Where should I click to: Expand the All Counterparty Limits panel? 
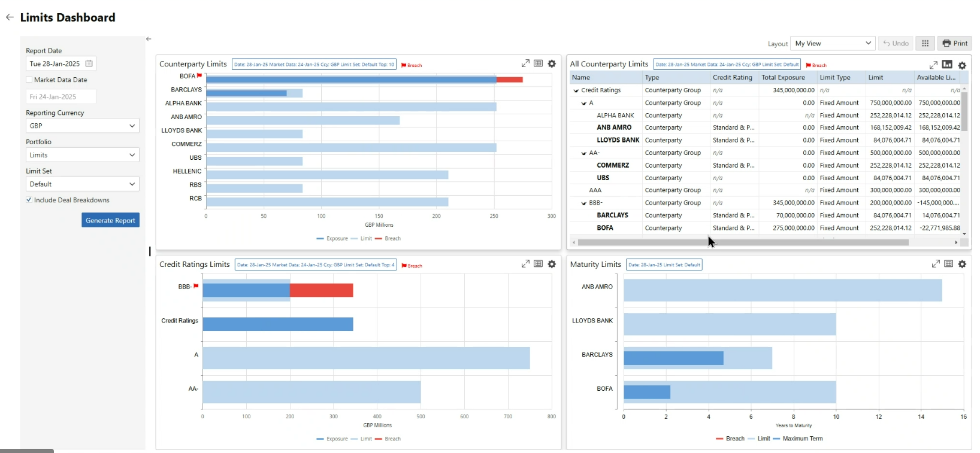tap(933, 65)
